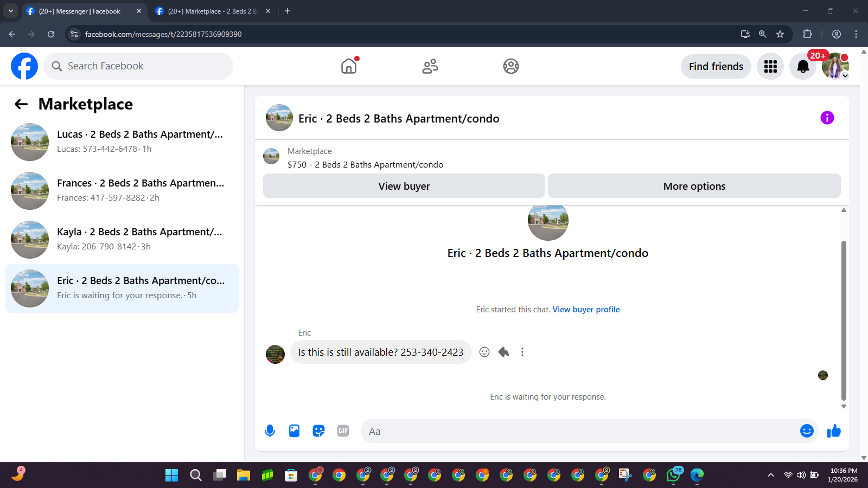868x488 pixels.
Task: Show hidden system tray icons
Action: click(771, 475)
